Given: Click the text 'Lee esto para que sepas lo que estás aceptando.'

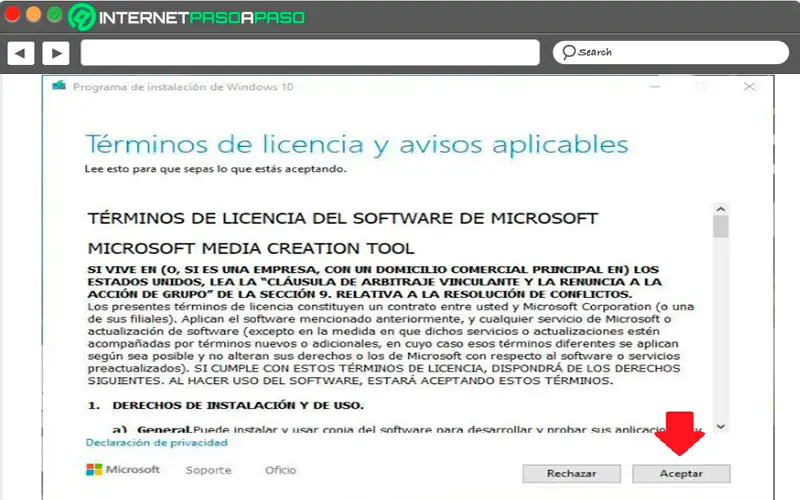Looking at the screenshot, I should pyautogui.click(x=215, y=169).
